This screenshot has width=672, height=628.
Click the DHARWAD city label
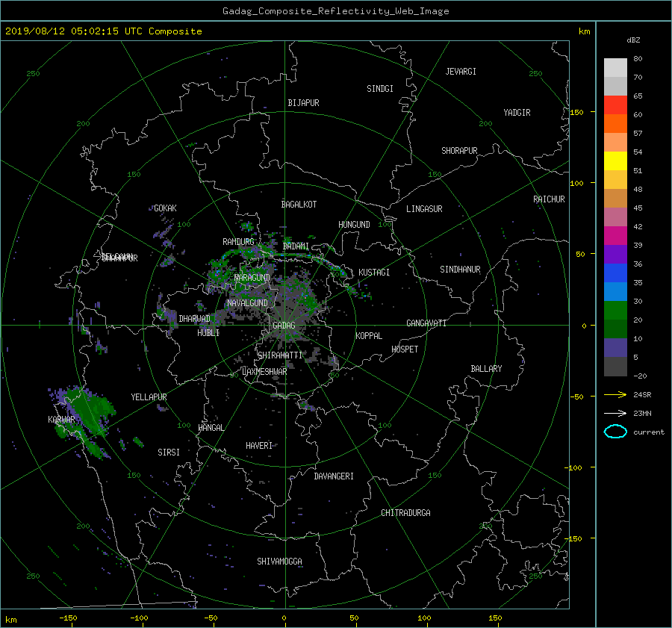click(x=194, y=319)
